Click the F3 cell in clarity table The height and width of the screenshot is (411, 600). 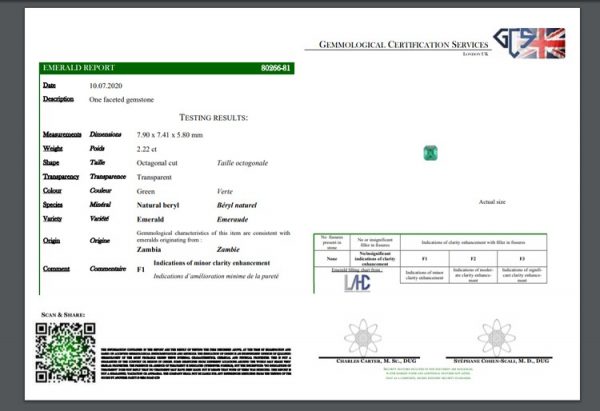pos(523,257)
